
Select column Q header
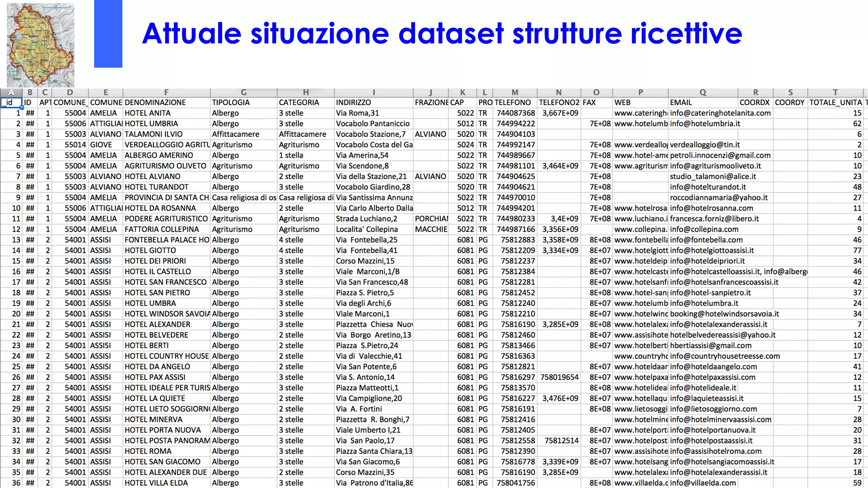(x=703, y=92)
